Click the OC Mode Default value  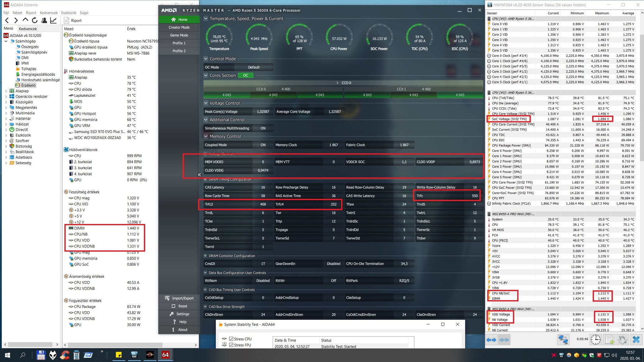pos(254,67)
